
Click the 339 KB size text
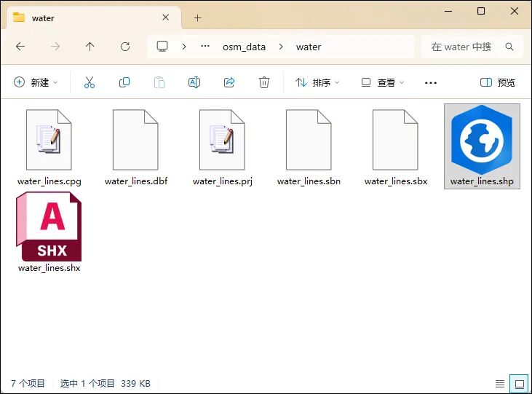coord(135,384)
